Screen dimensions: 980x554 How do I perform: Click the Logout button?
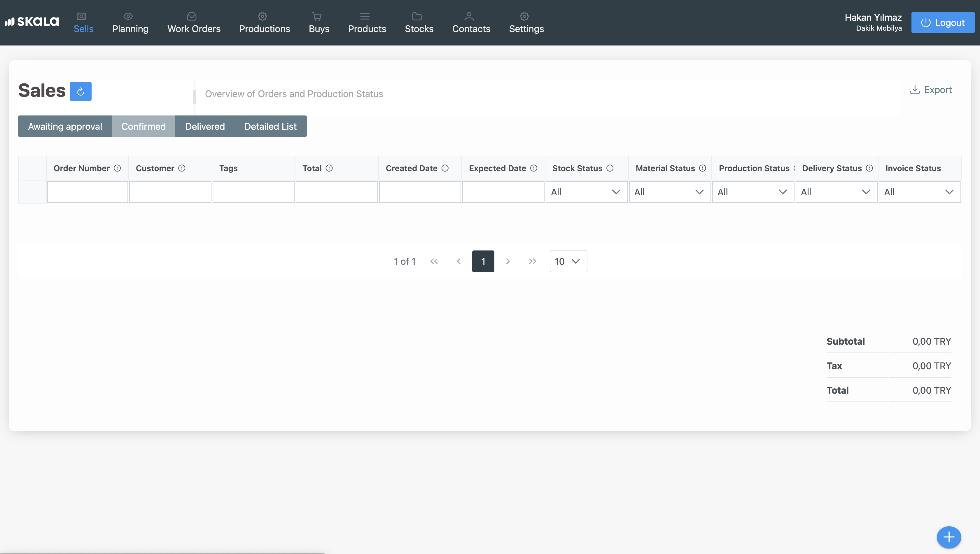pyautogui.click(x=943, y=22)
